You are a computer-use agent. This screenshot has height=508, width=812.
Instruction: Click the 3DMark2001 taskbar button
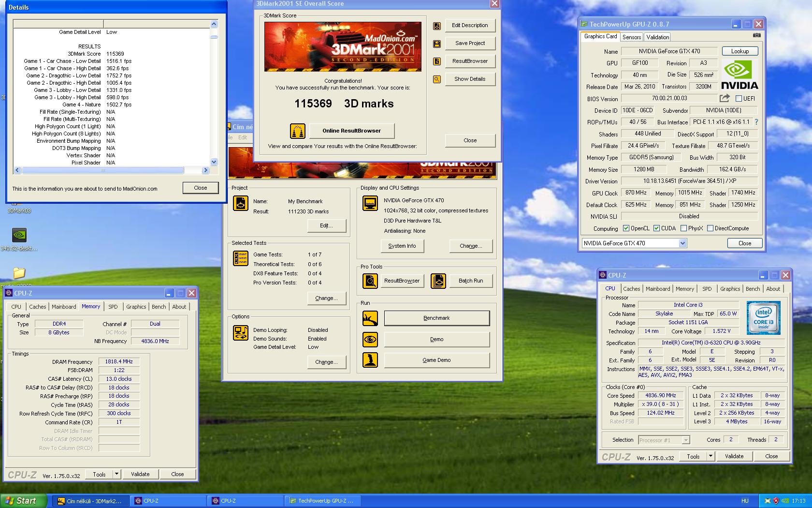pyautogui.click(x=92, y=501)
